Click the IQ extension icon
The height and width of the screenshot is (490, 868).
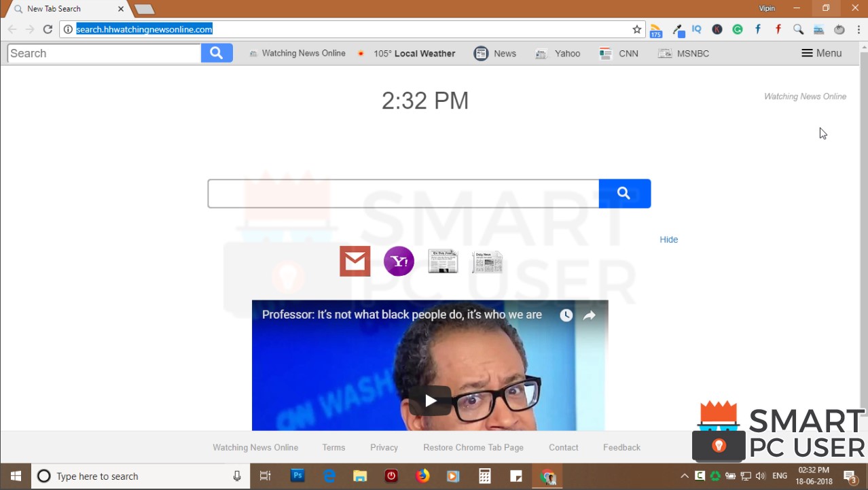click(697, 29)
